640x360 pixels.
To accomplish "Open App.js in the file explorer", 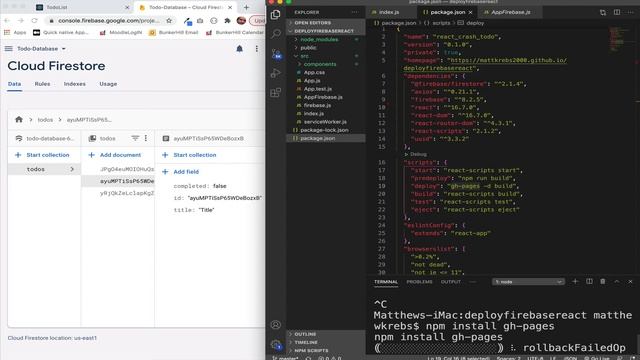I will 312,81.
